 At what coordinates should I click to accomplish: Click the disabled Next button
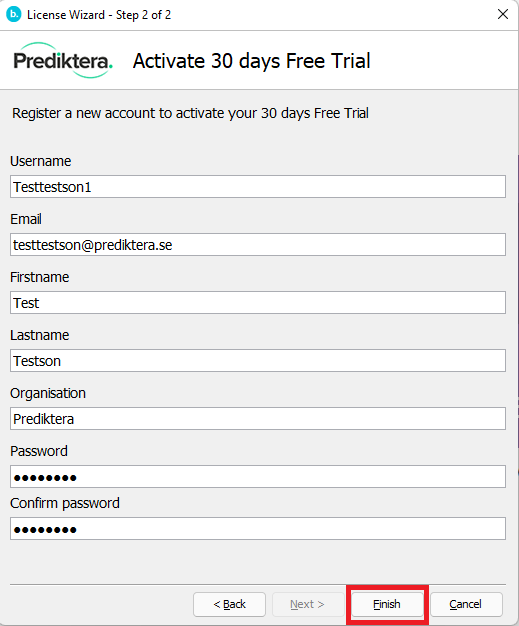coord(308,604)
